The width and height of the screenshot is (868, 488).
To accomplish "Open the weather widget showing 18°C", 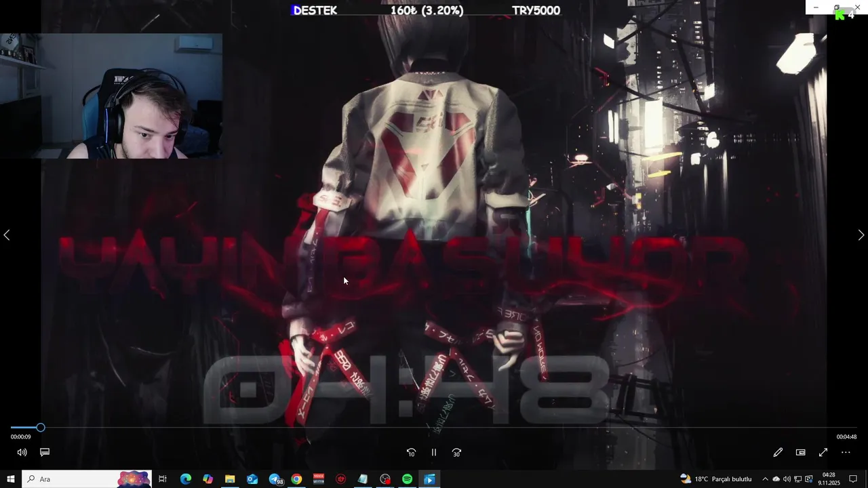I will pyautogui.click(x=716, y=479).
